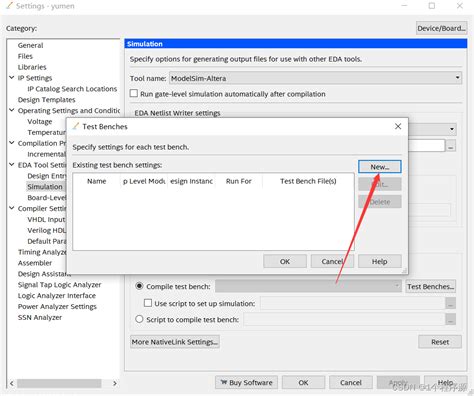Select Simulation in the category tree
474x396 pixels.
click(x=45, y=187)
